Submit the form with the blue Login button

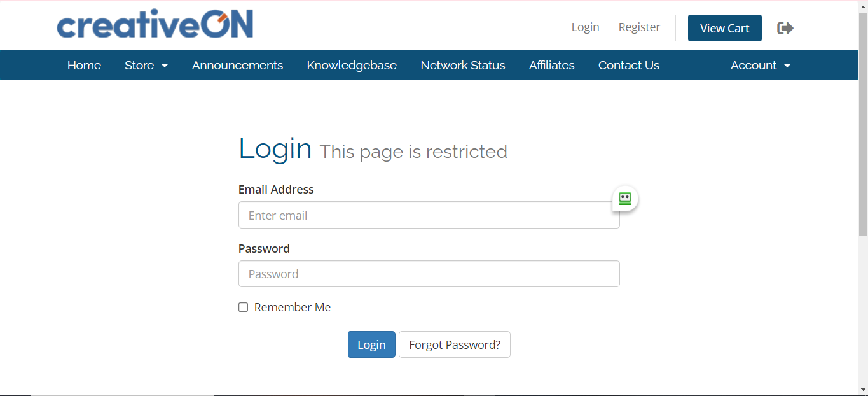pyautogui.click(x=371, y=344)
